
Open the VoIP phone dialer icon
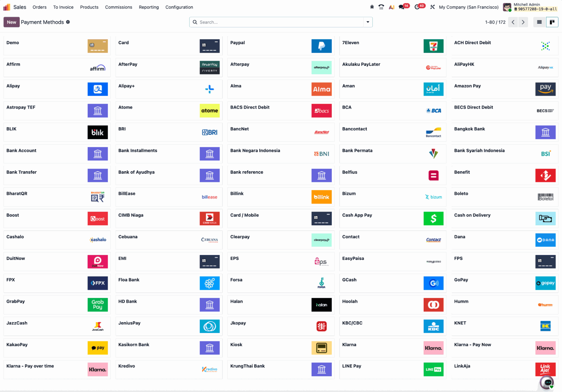(381, 7)
